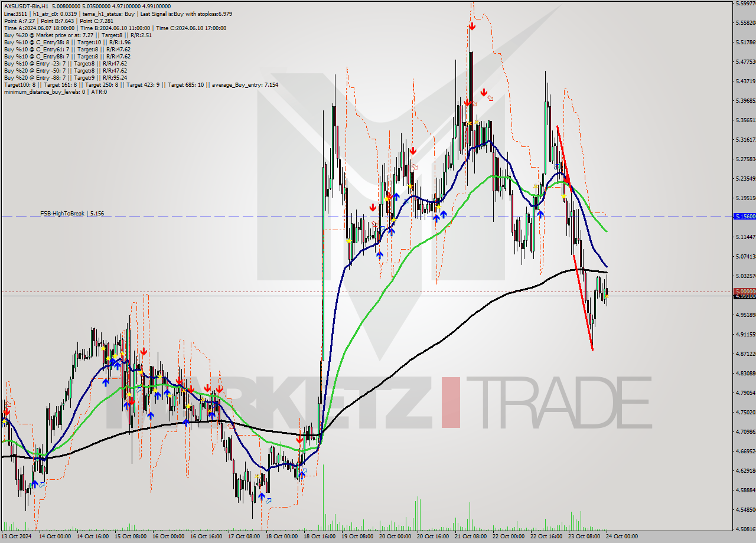Click the 4.5485 price axis label
Screen dimensions: 756x543
click(x=745, y=510)
